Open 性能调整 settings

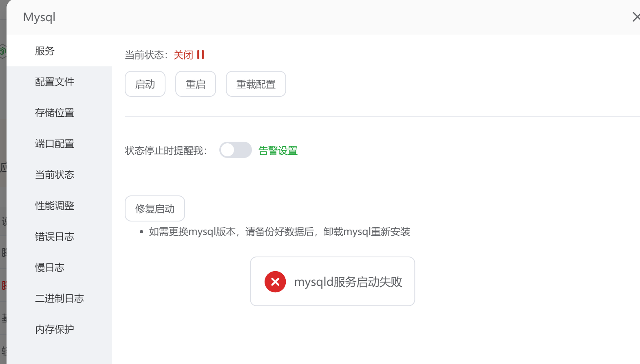(x=59, y=206)
